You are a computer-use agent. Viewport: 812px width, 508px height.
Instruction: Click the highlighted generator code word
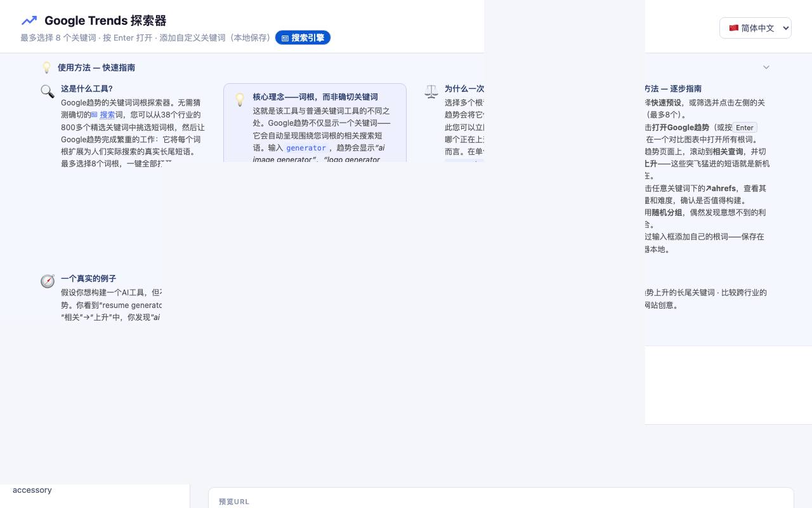(x=306, y=148)
